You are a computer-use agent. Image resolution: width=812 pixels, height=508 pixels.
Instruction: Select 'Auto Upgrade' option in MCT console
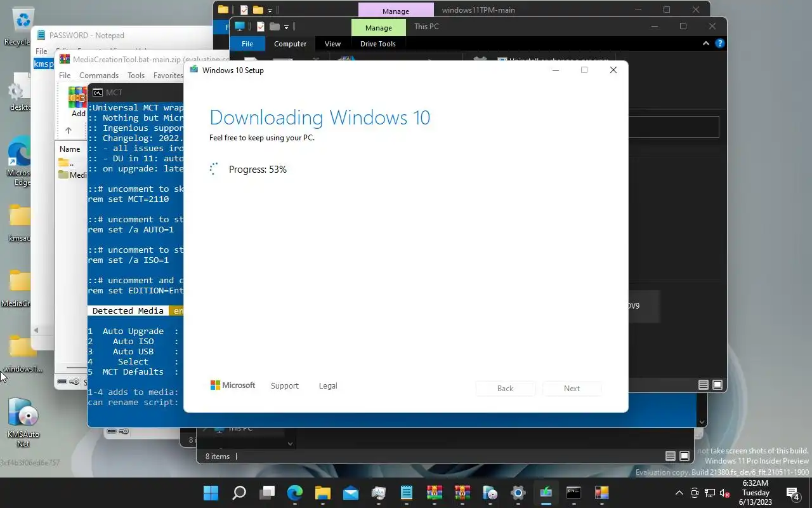(x=133, y=331)
